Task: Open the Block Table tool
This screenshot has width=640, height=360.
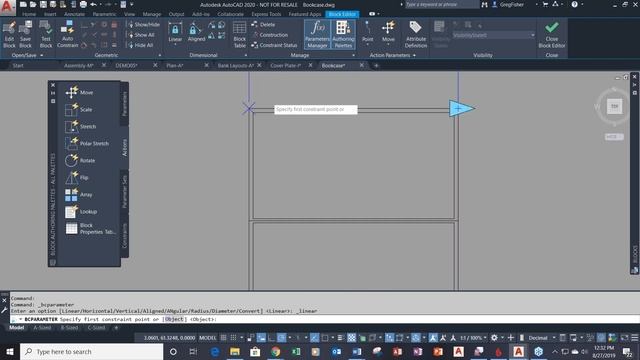Action: 240,35
